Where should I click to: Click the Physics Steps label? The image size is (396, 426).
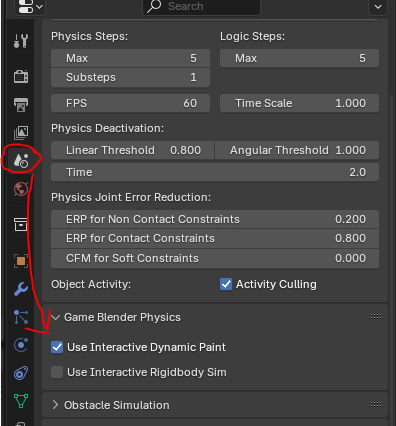coord(89,36)
